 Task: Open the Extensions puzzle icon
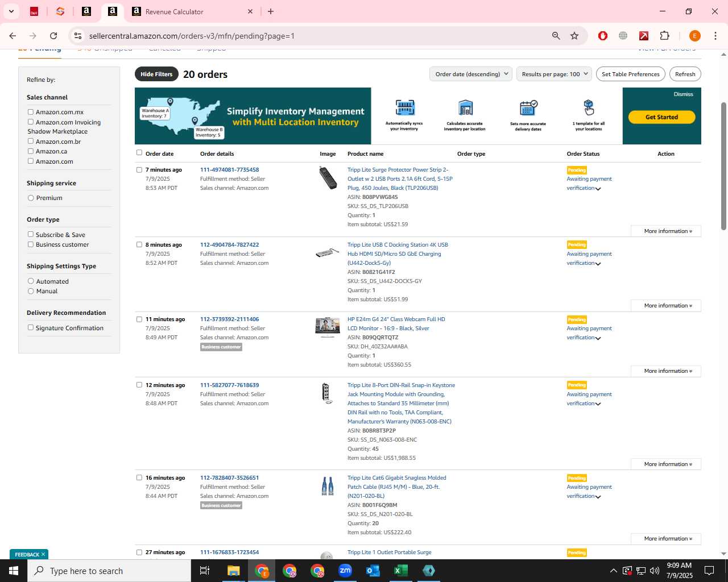point(664,36)
